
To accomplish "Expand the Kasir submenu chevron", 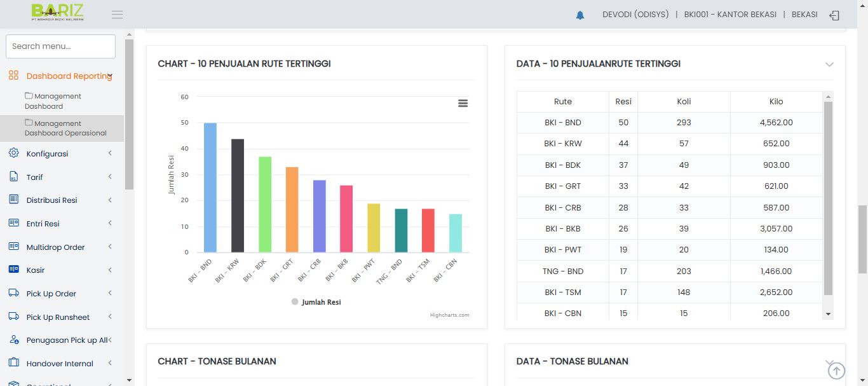I will 110,270.
